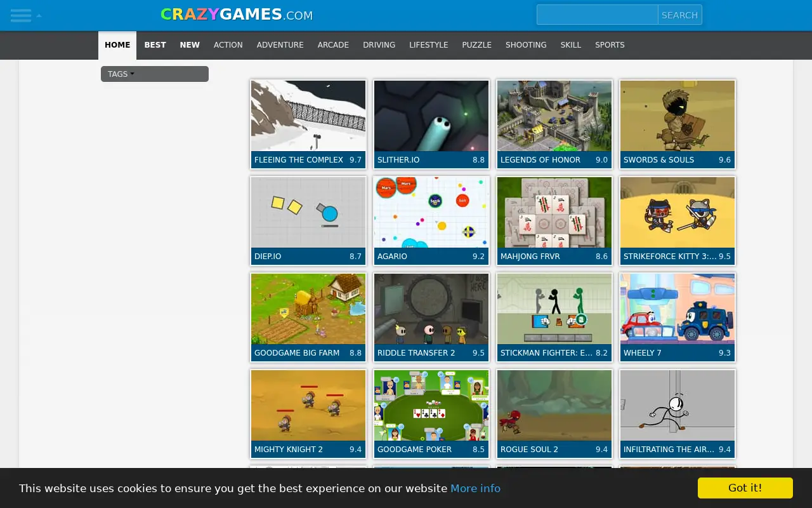The height and width of the screenshot is (508, 812).
Task: Select the SKILL category
Action: tap(571, 45)
